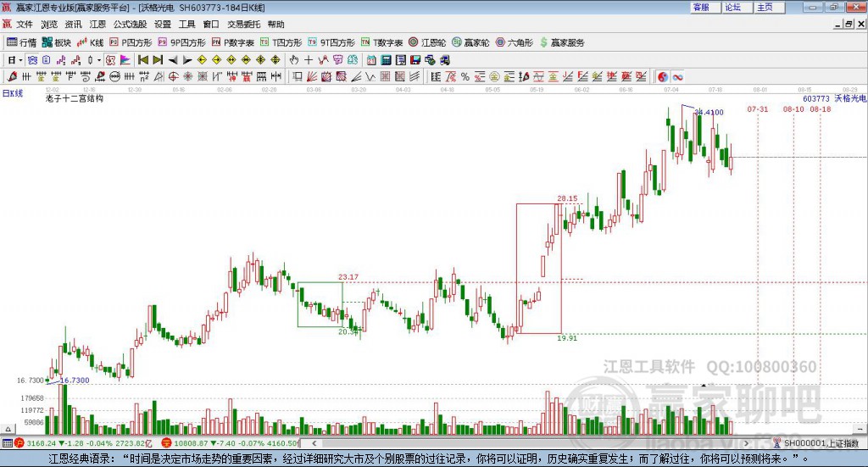
Task: Click the 老子十二宫结构 indicator title
Action: [75, 98]
